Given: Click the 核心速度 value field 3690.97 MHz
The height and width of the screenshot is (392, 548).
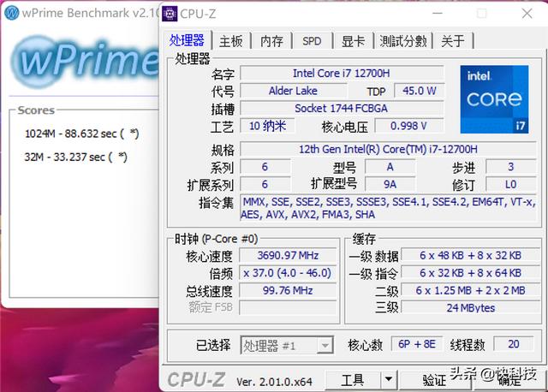Looking at the screenshot, I should pyautogui.click(x=288, y=255).
